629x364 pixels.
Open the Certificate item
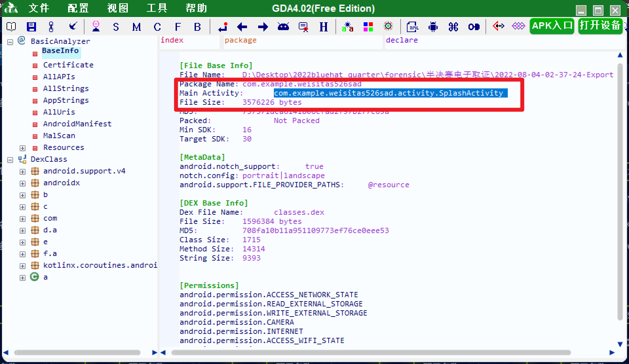click(x=68, y=65)
